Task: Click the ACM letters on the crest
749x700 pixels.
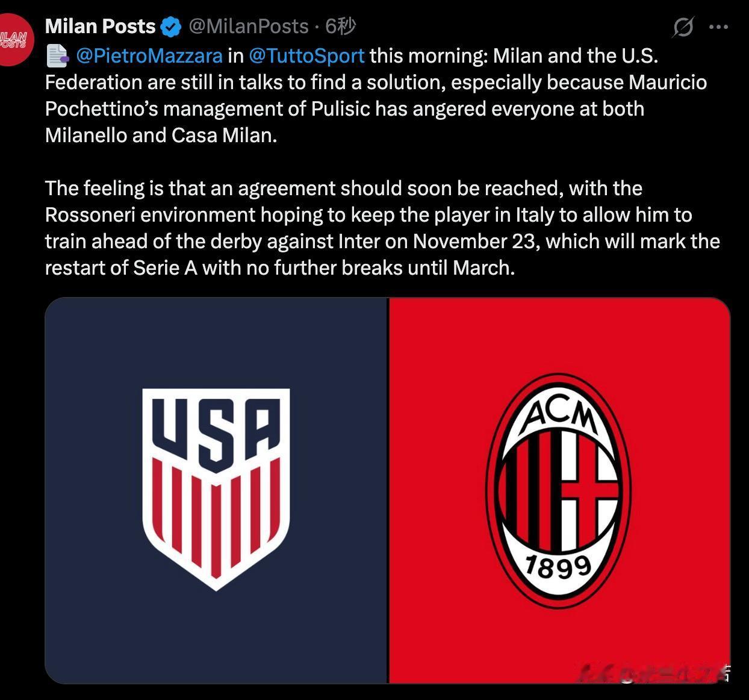Action: click(559, 414)
